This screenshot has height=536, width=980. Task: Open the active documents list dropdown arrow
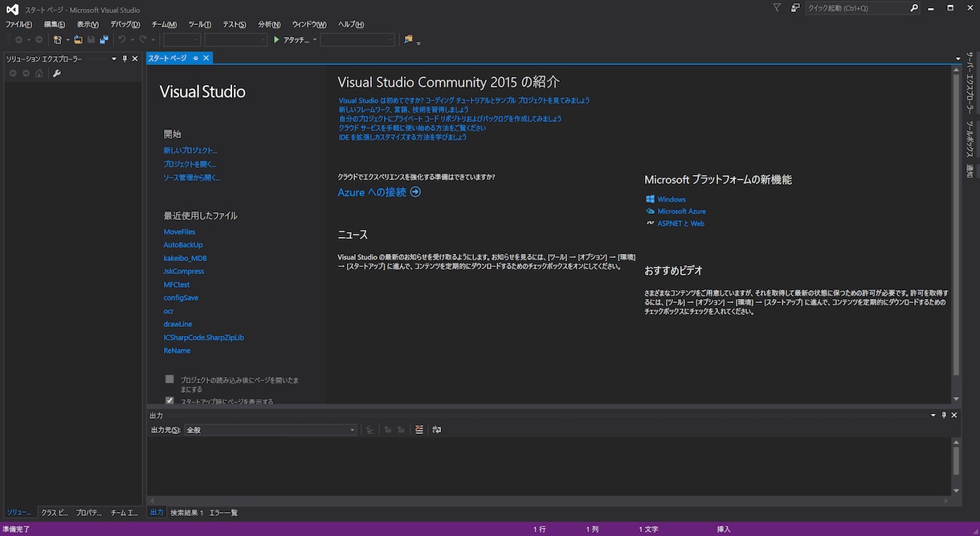tap(958, 59)
